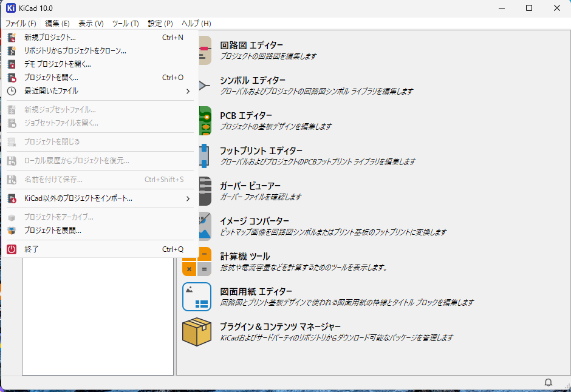Click the フットプリント エディター footprint icon

tap(204, 156)
